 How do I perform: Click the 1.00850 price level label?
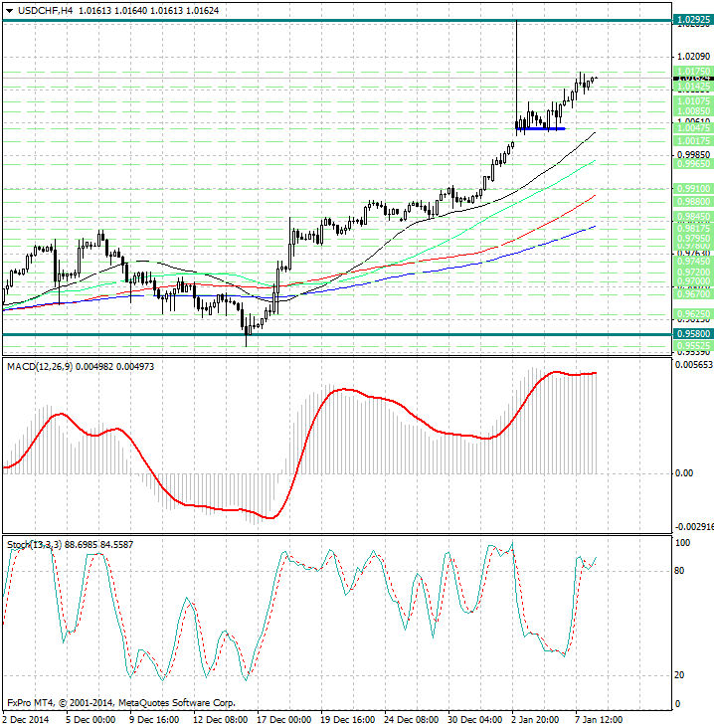click(693, 111)
